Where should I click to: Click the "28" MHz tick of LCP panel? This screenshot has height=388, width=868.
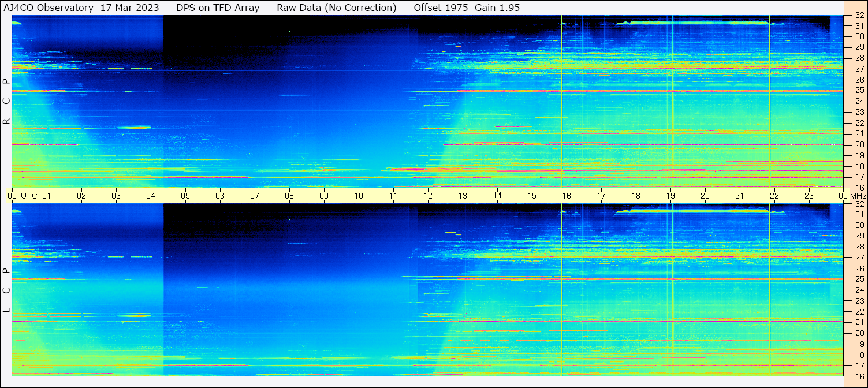coord(859,247)
